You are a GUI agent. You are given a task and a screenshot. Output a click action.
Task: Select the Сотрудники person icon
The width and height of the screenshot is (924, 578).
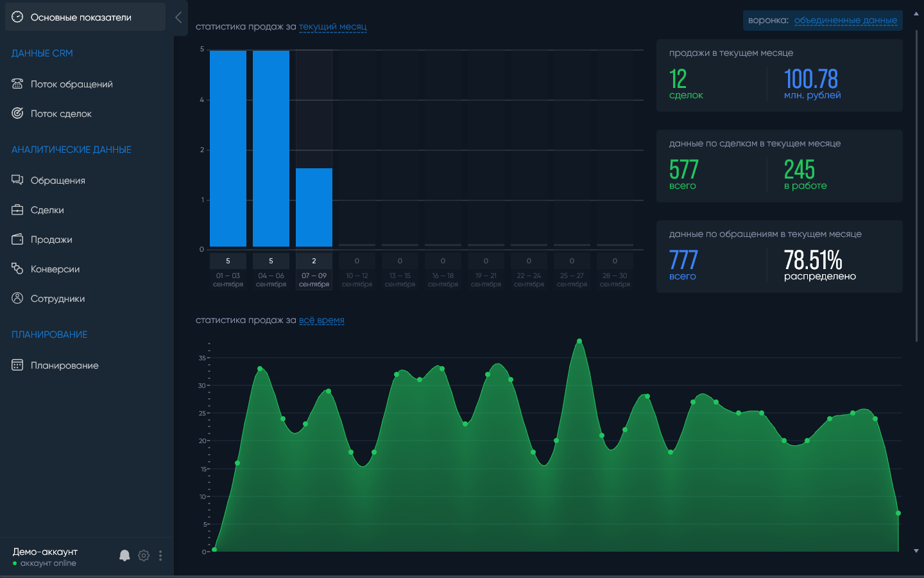click(x=17, y=298)
